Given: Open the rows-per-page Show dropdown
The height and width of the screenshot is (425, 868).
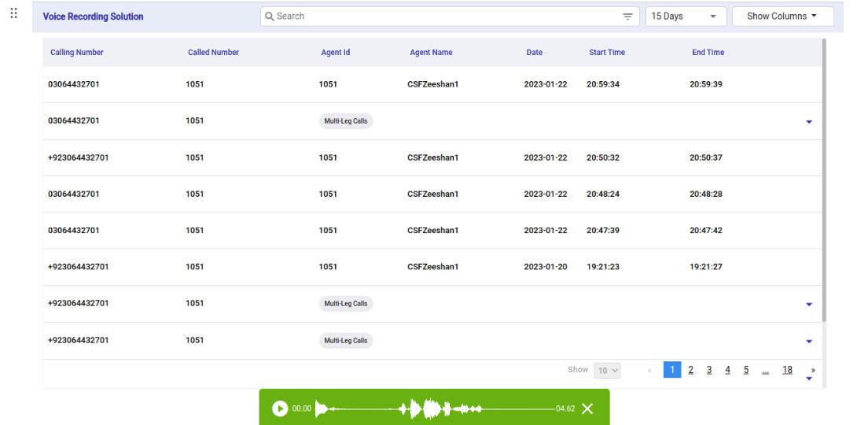Looking at the screenshot, I should pos(608,370).
